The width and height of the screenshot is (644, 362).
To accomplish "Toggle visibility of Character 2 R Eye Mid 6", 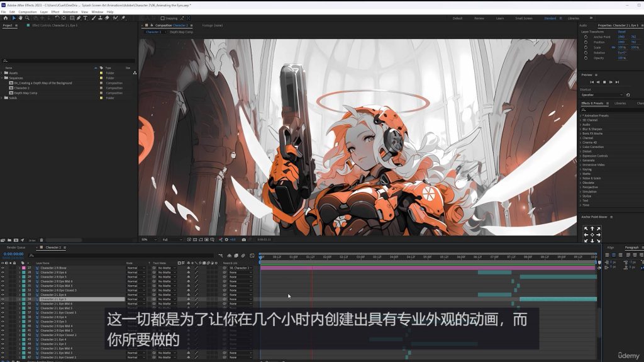I will [x=3, y=281].
